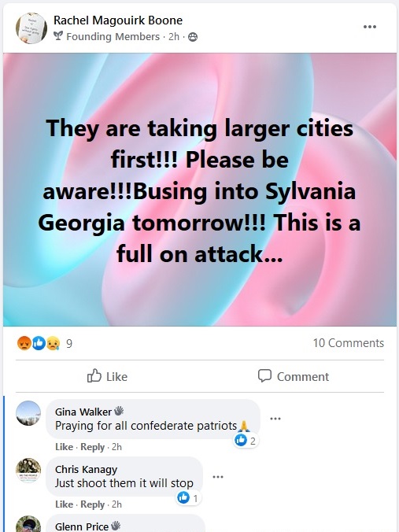Viewport: 399px width, 532px height.
Task: Open options menu on Chris Kanagy's comment
Action: point(218,477)
